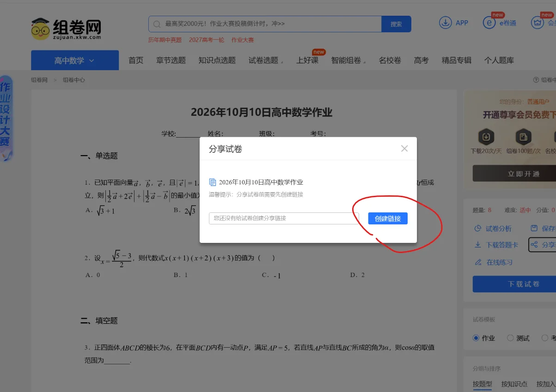Open the 个人题库 menu item
The height and width of the screenshot is (392, 556).
[x=499, y=60]
